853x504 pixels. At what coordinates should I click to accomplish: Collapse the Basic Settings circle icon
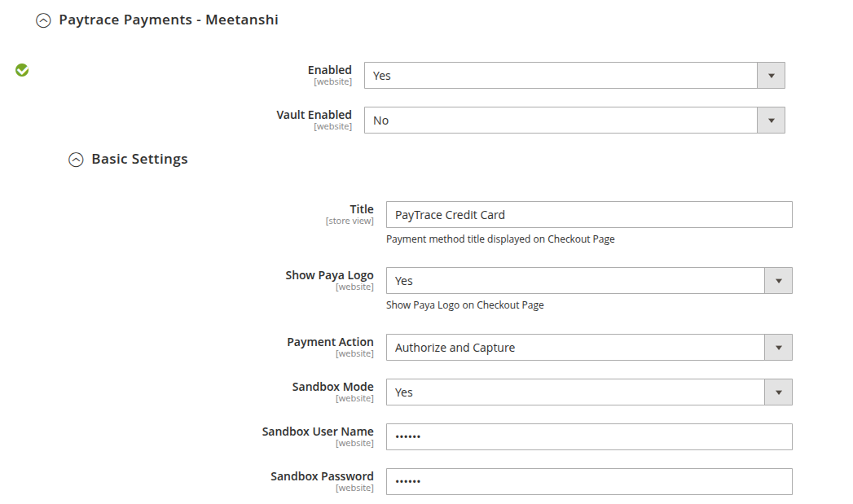tap(76, 160)
